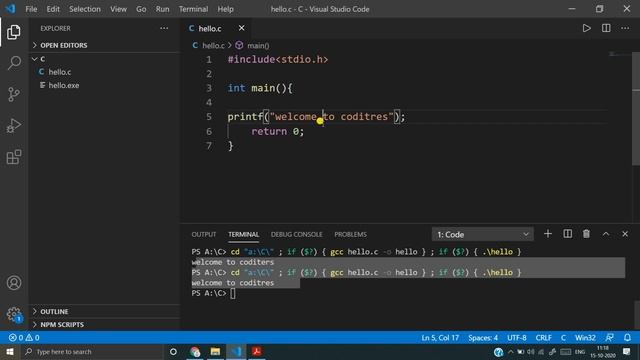The image size is (640, 360).
Task: Collapse the C folder section
Action: click(x=104, y=59)
